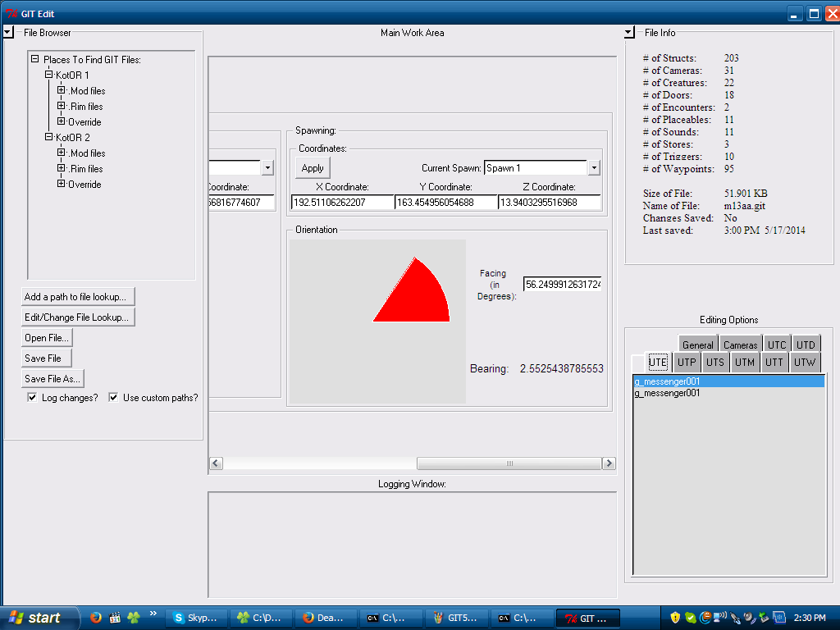Apply the spawn coordinates
This screenshot has height=630, width=840.
point(313,168)
